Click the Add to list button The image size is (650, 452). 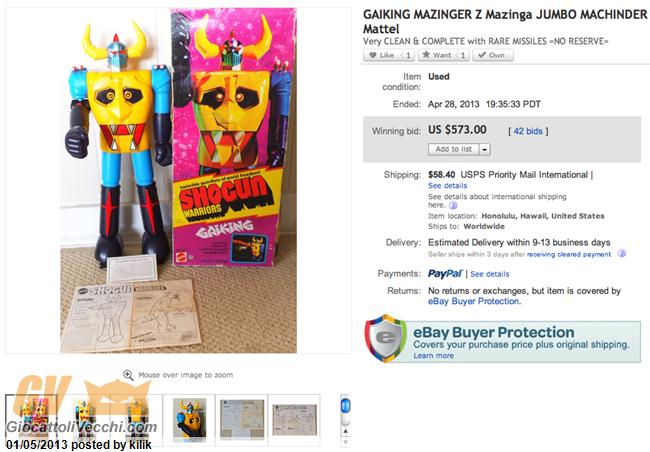click(x=454, y=149)
